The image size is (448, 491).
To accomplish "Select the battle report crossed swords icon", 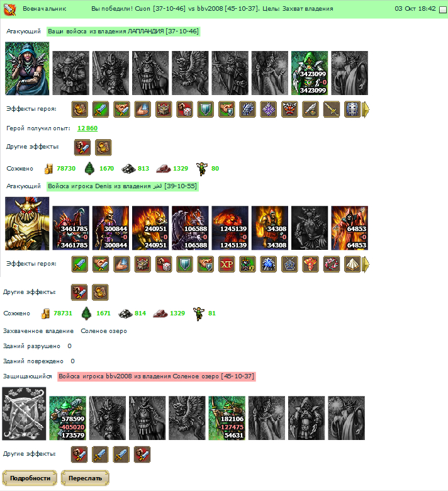I will (x=9, y=9).
